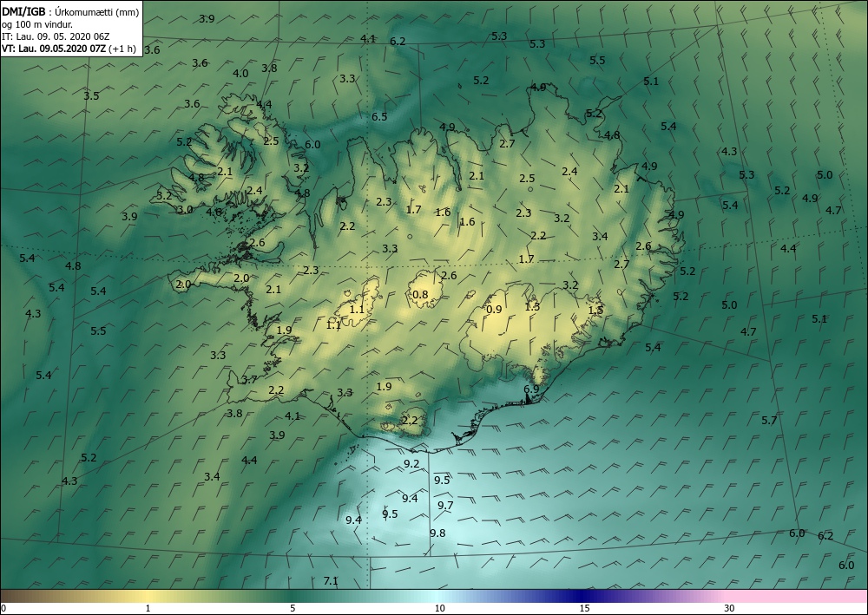Click the 4.0 value in the northwest

coord(240,73)
